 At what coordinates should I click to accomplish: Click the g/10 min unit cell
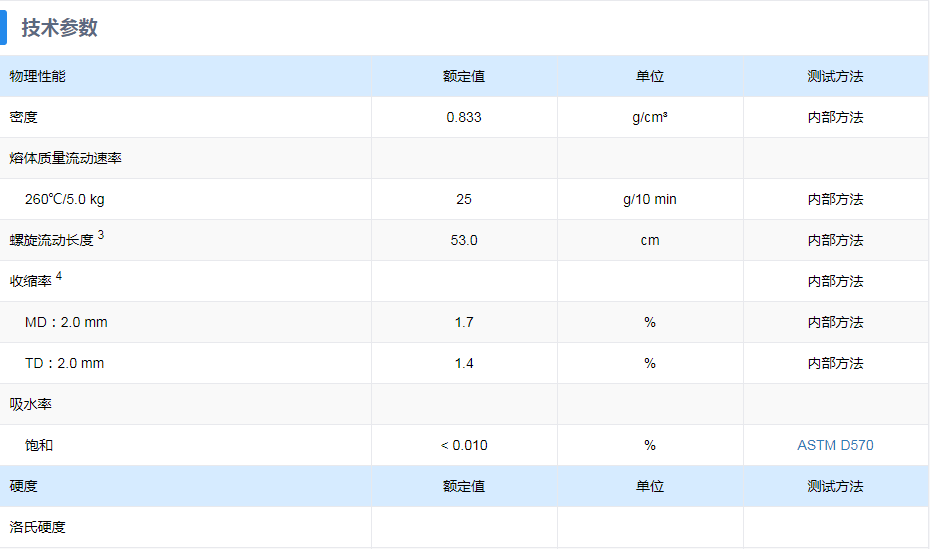[x=650, y=199]
